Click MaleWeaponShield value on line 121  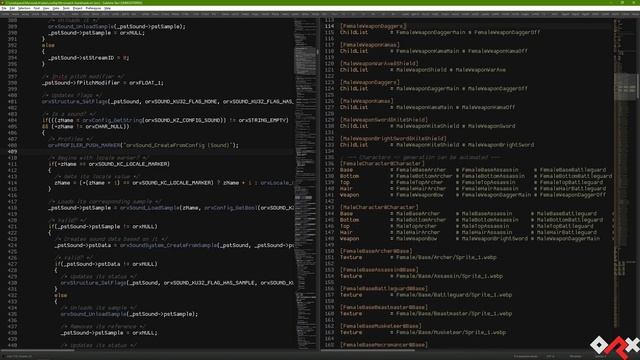[421, 70]
